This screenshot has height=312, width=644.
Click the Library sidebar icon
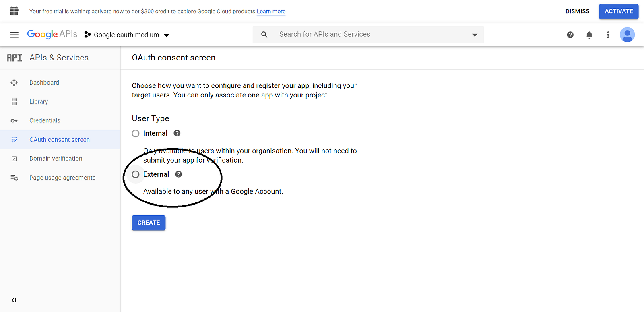pos(14,102)
